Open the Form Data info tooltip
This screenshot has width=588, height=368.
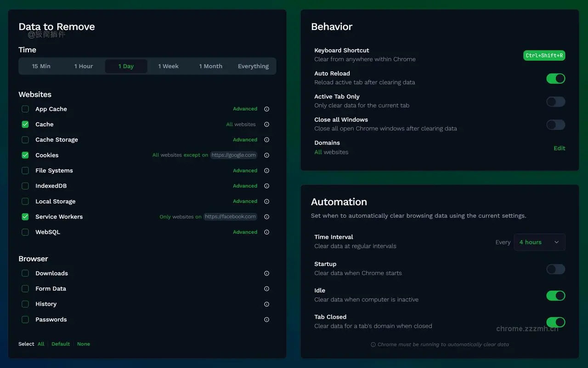(x=266, y=288)
